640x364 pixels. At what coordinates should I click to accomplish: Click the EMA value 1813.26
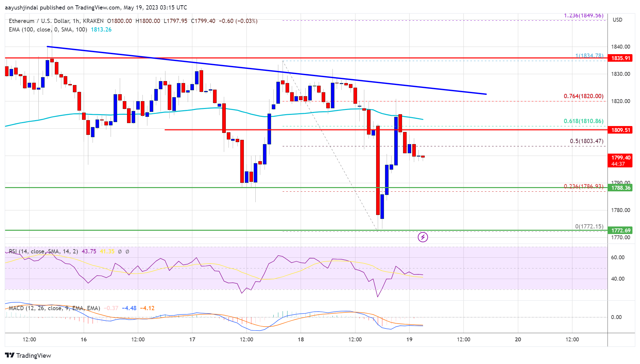pos(101,30)
